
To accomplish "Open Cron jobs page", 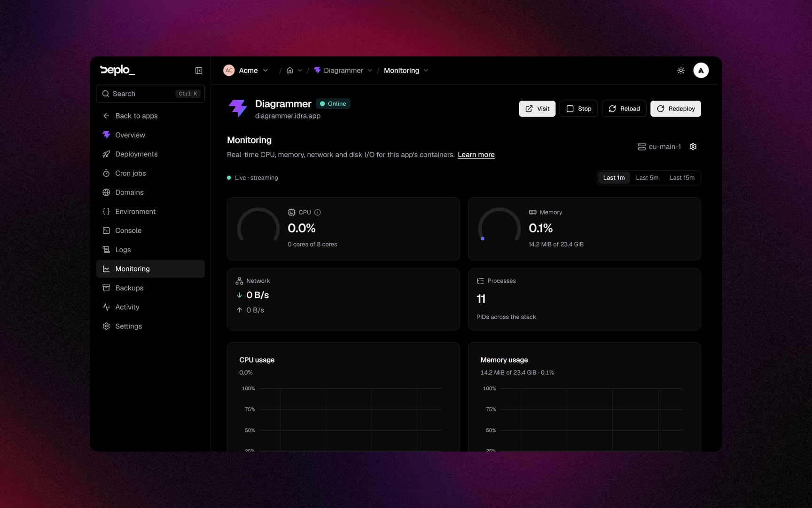I will pyautogui.click(x=150, y=173).
